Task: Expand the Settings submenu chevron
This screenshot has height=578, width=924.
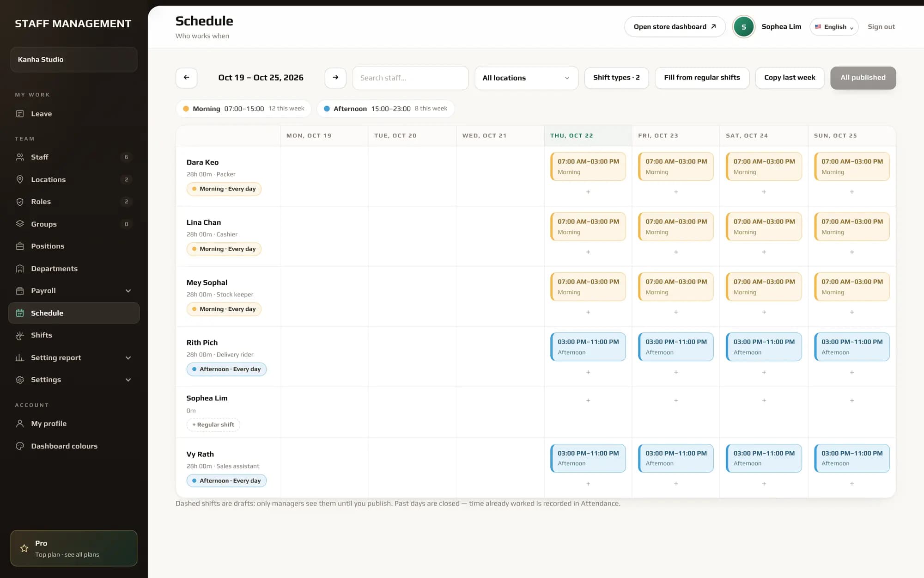Action: (x=128, y=380)
